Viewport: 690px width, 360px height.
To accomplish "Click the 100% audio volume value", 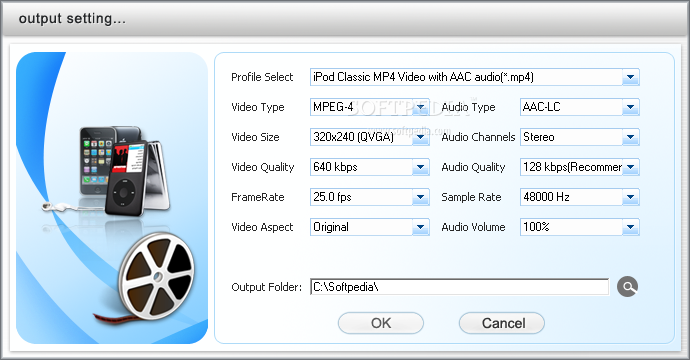I will coord(536,227).
